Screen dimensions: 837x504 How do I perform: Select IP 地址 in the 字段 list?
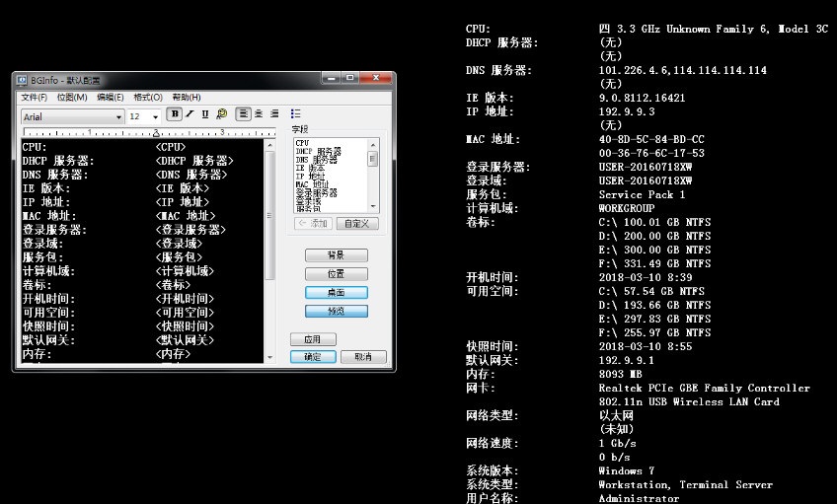310,176
